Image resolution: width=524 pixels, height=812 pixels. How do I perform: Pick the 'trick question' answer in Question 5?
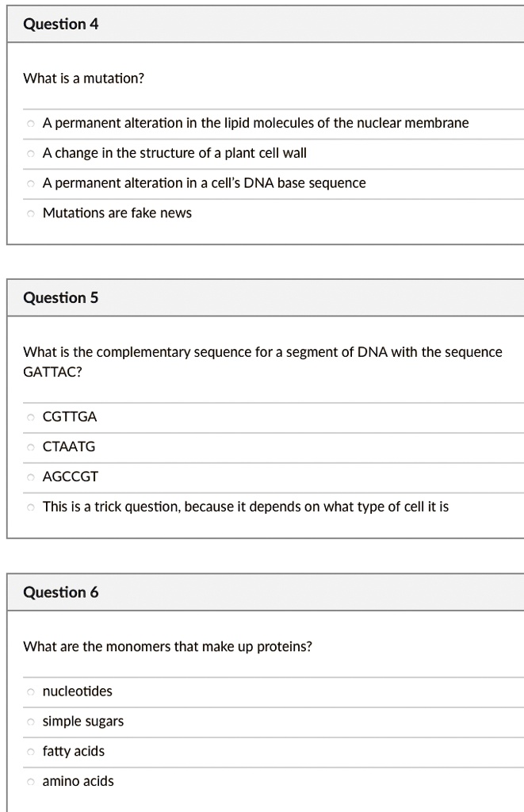tap(30, 506)
